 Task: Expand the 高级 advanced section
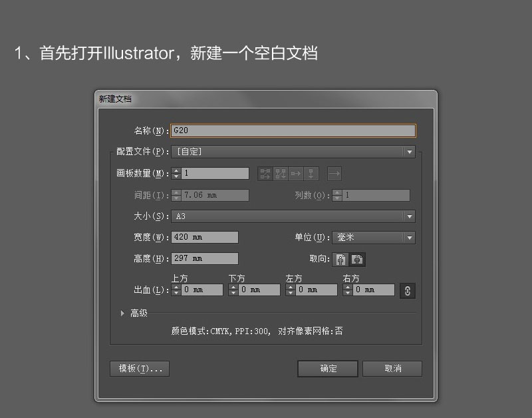click(122, 313)
